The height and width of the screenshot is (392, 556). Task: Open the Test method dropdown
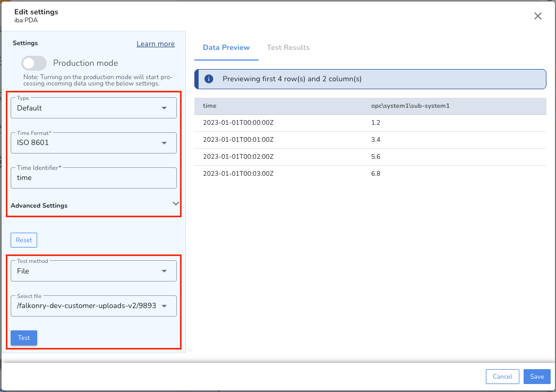point(93,271)
